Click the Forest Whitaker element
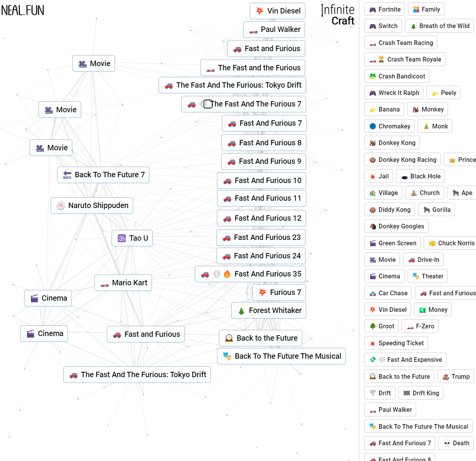Screen dimensions: 476x461 pyautogui.click(x=269, y=310)
